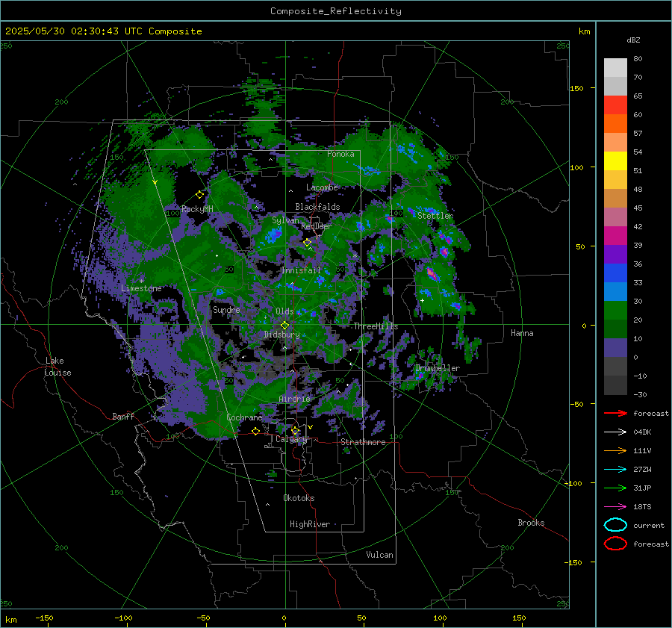The width and height of the screenshot is (672, 628).
Task: Click the cyan 'current' ellipse legend symbol
Action: pos(615,525)
